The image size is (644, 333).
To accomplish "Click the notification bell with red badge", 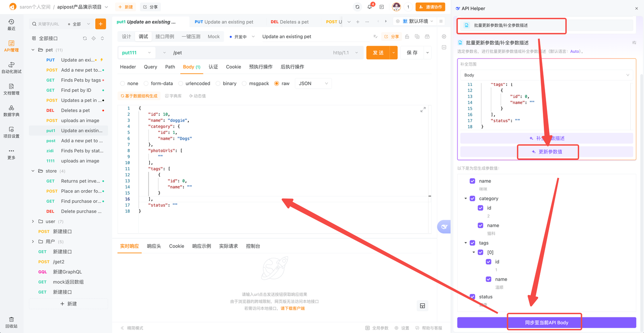I will pyautogui.click(x=369, y=7).
